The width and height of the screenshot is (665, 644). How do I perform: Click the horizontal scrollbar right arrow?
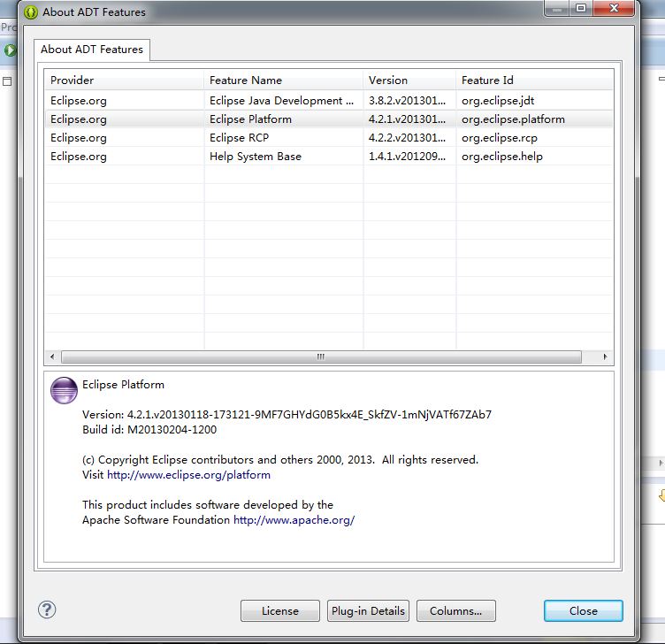pos(605,356)
